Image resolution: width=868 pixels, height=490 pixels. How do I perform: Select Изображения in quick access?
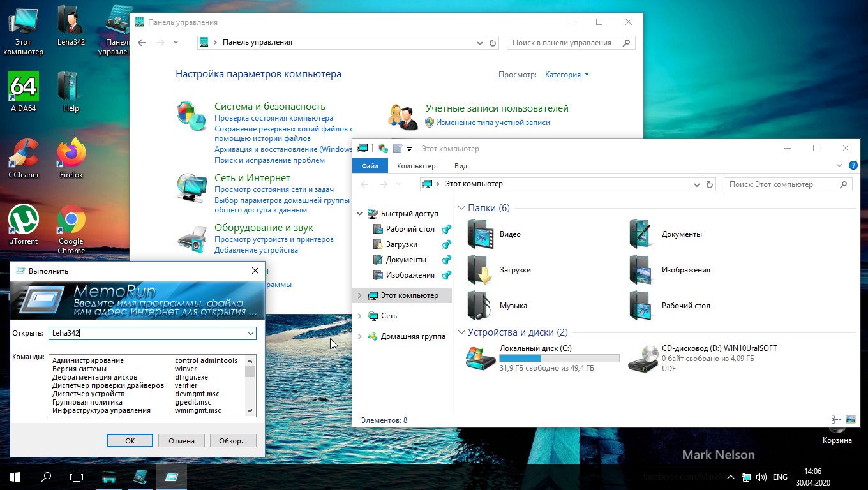click(410, 275)
